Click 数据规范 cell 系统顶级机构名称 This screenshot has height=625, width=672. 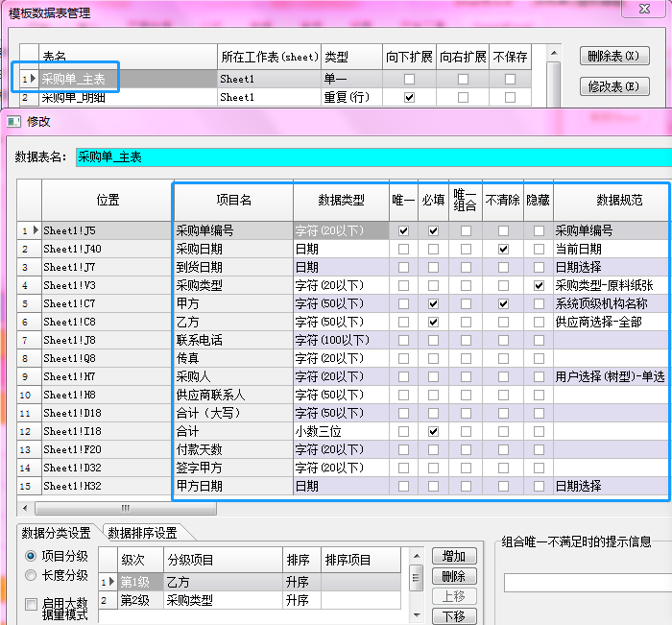pyautogui.click(x=612, y=304)
